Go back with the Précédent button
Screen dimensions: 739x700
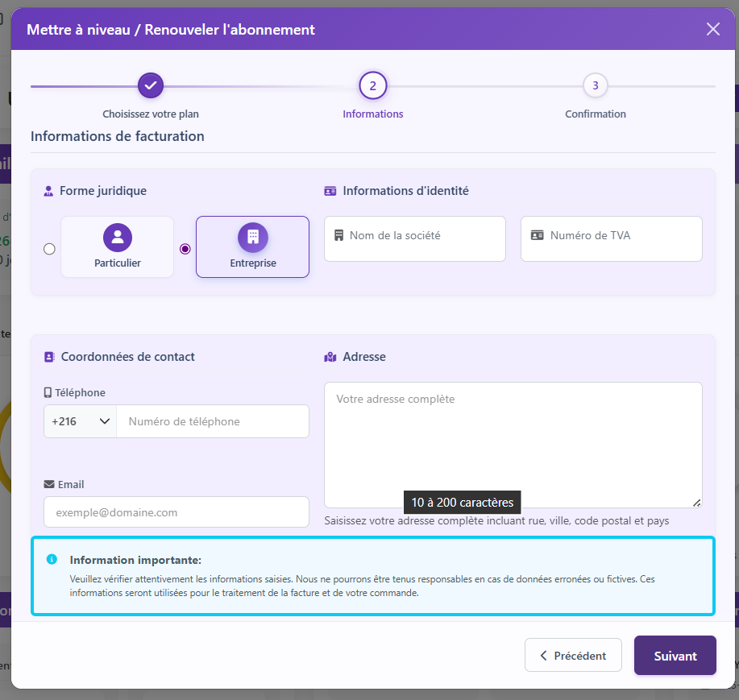coord(573,656)
